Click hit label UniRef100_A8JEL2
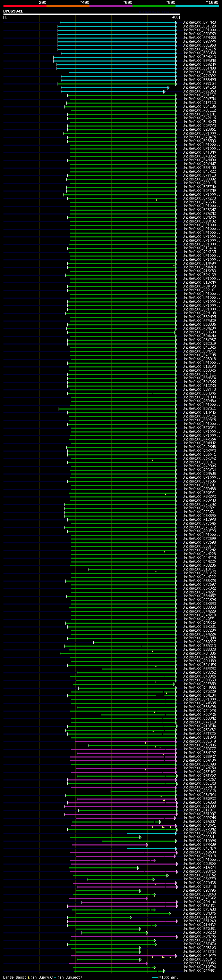Image resolution: width=222 pixels, height=980 pixels. tap(199, 110)
